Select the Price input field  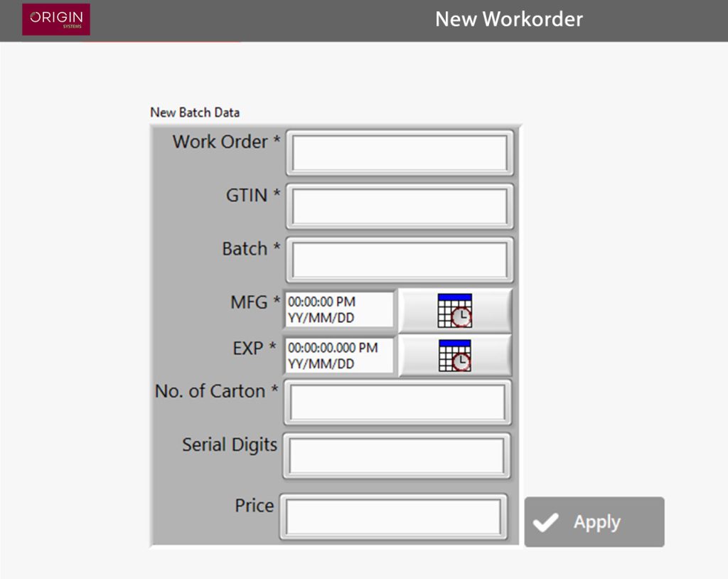coord(394,516)
